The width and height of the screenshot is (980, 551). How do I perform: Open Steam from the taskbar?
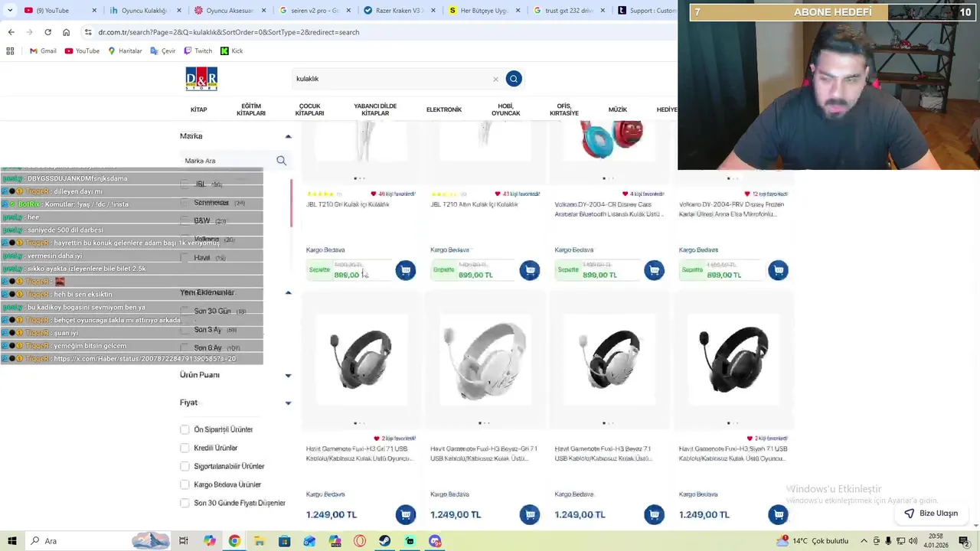384,541
